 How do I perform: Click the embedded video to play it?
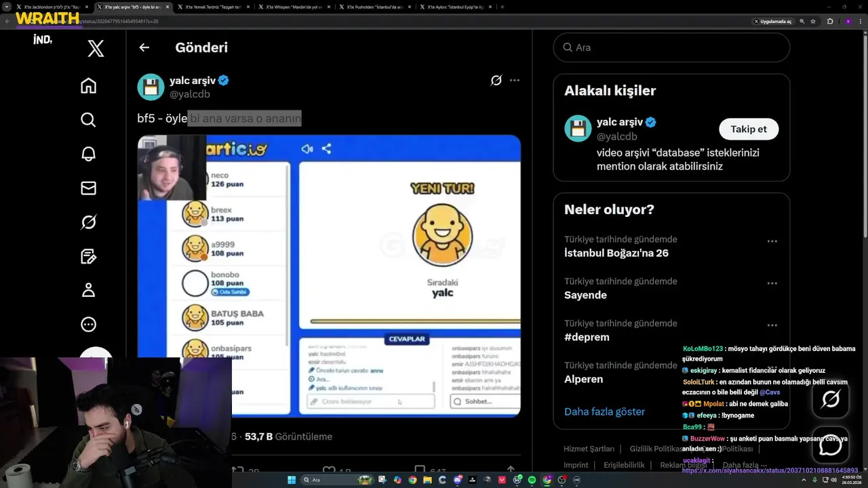329,276
